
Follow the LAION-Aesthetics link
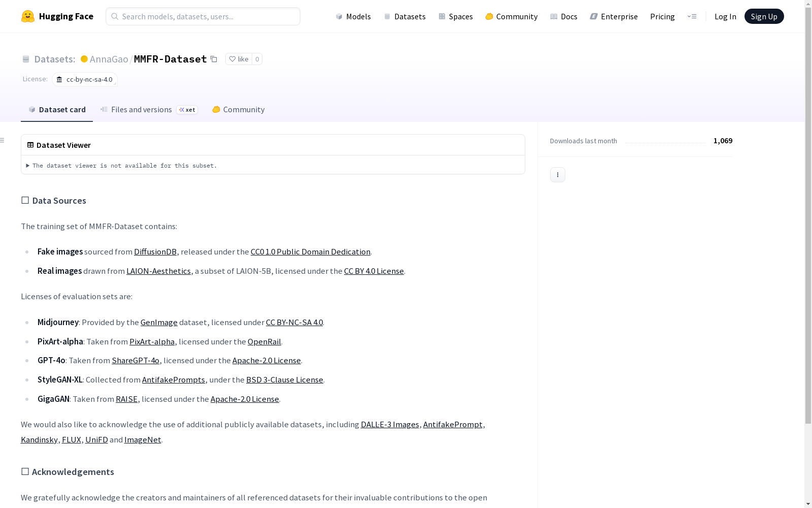coord(158,271)
